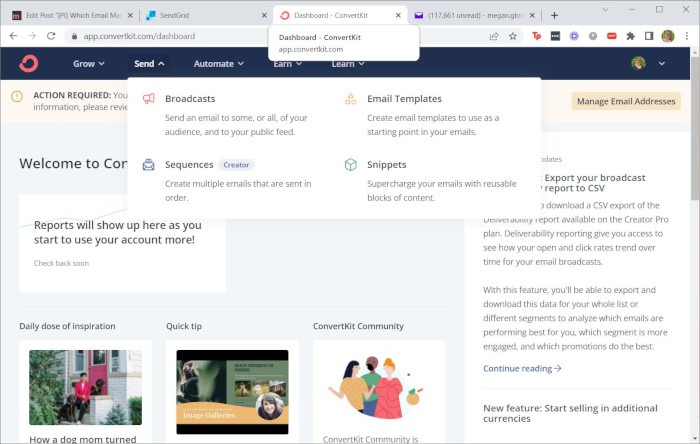
Task: Open a new browser tab with plus button
Action: (554, 15)
